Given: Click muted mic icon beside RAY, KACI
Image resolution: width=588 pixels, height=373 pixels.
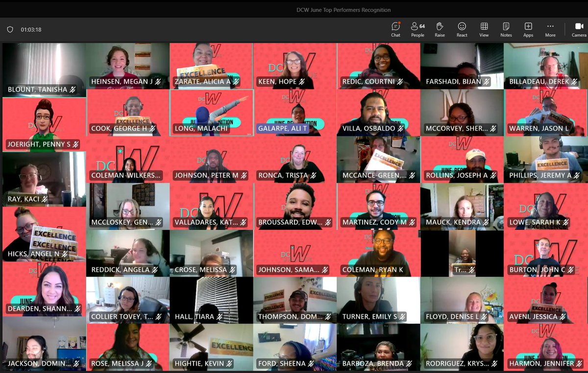Looking at the screenshot, I should (45, 199).
